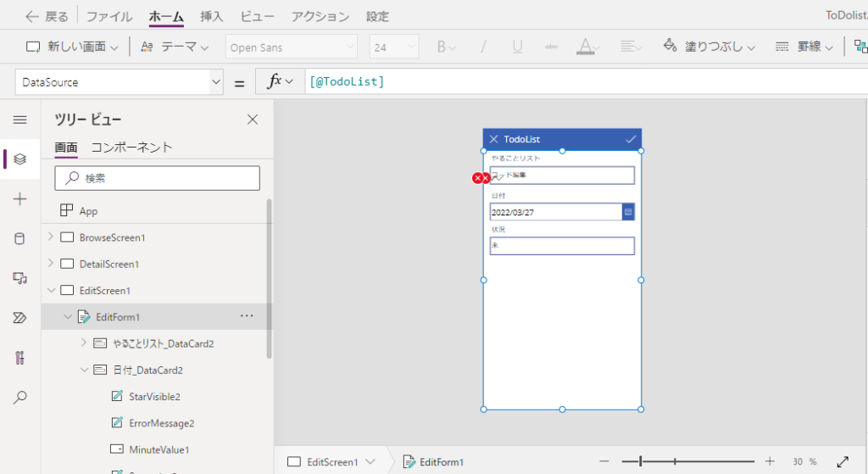Viewport: 868px width, 474px height.
Task: Click the 状況 input field showing 未
Action: 562,246
